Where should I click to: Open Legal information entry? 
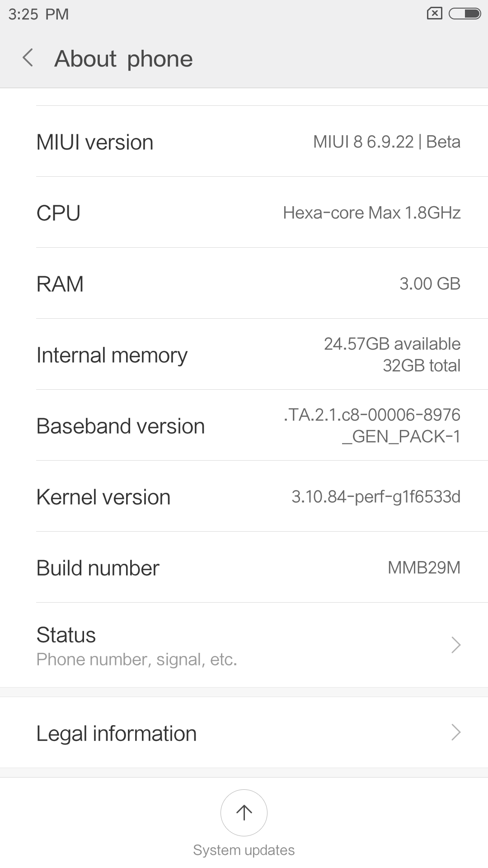coord(117,733)
